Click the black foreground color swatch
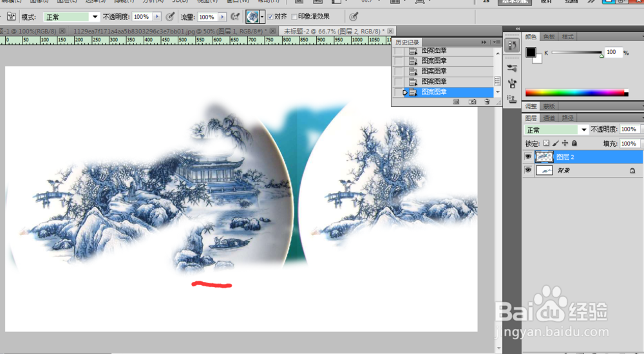644x354 pixels. pos(531,52)
